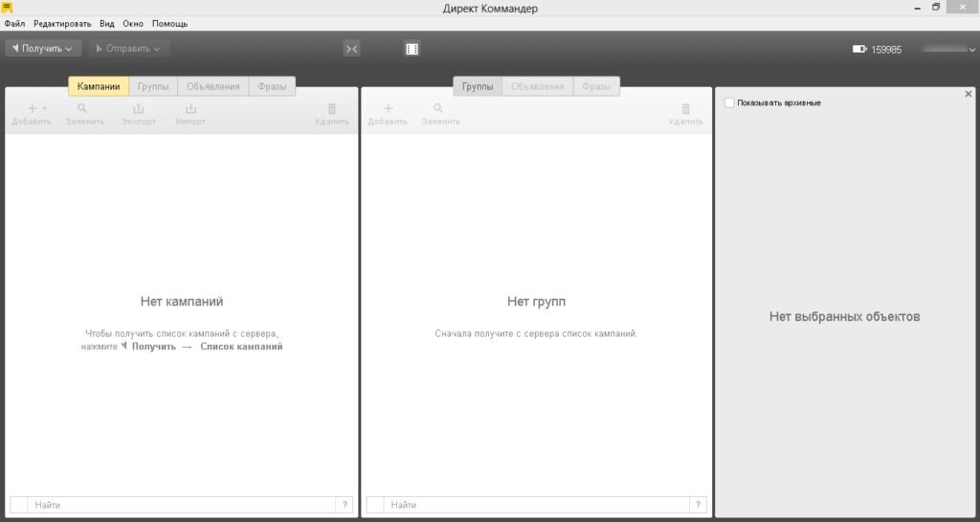The image size is (980, 522).
Task: Focus the Найти field in campaigns panel
Action: click(182, 505)
